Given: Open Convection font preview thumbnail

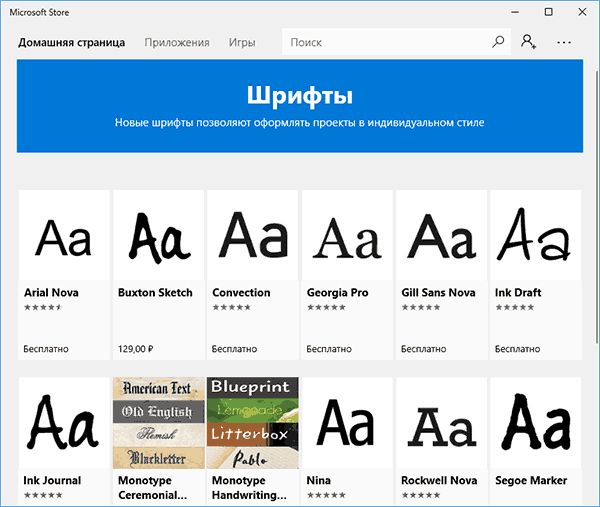Looking at the screenshot, I should [253, 235].
